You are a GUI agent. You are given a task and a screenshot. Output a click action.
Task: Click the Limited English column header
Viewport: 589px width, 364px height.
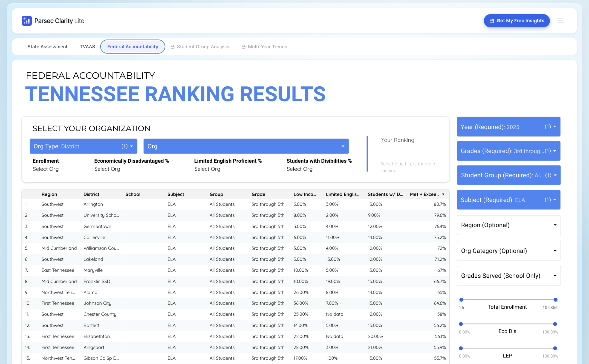tap(342, 194)
